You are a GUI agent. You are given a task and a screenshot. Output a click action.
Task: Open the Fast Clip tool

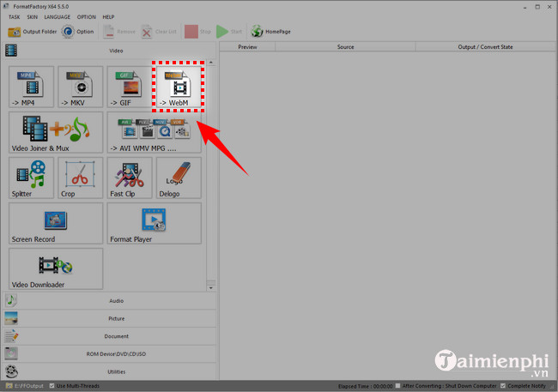pos(130,178)
